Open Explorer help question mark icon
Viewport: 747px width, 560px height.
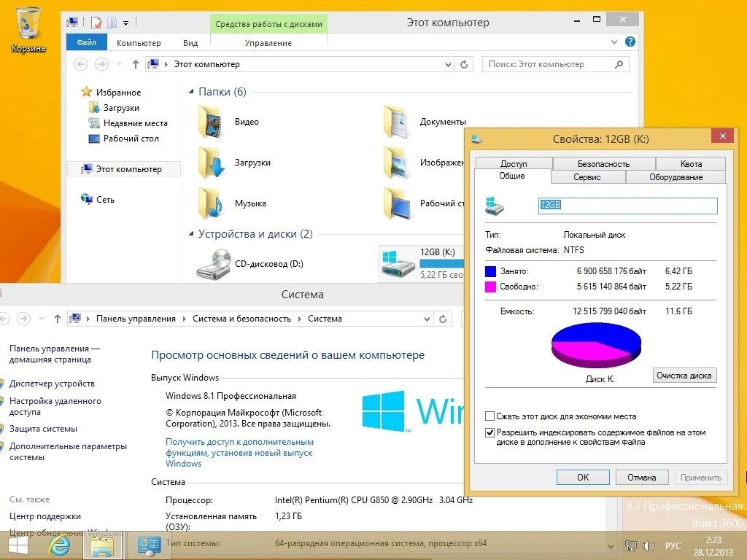(x=630, y=42)
